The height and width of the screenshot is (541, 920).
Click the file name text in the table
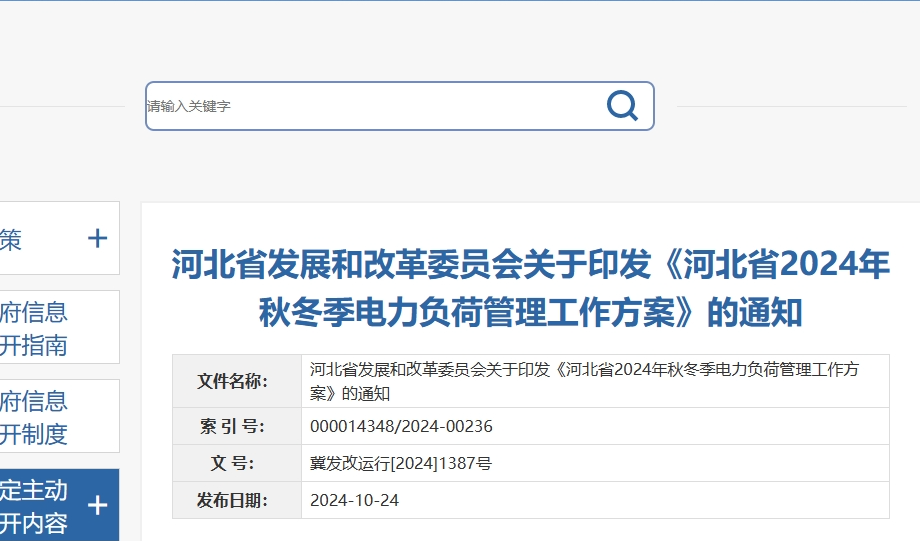pyautogui.click(x=584, y=381)
